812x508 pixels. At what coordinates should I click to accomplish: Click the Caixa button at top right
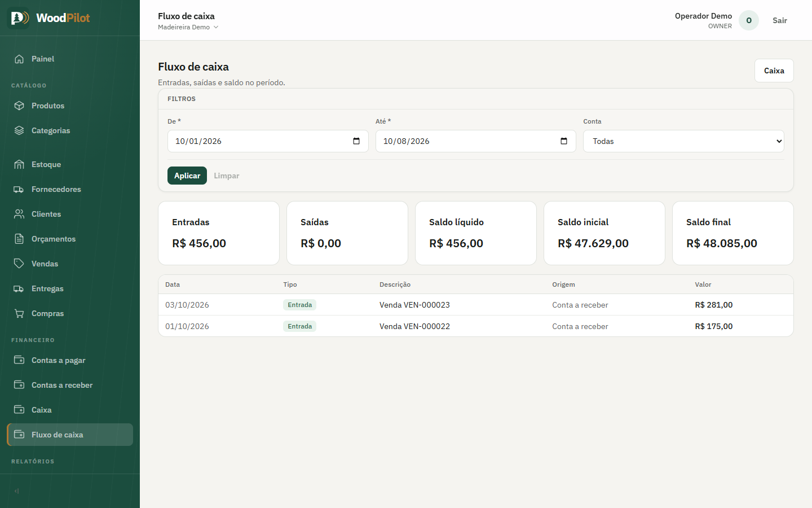point(774,71)
